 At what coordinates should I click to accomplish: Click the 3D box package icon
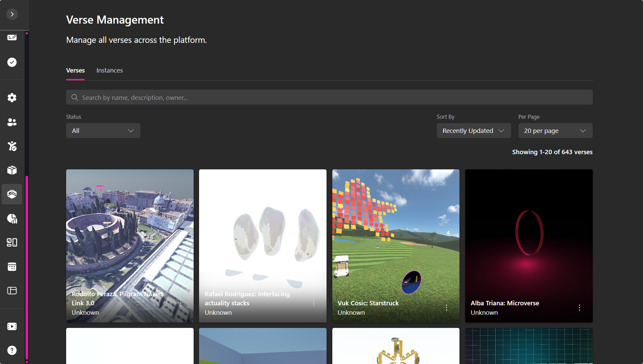pos(12,170)
